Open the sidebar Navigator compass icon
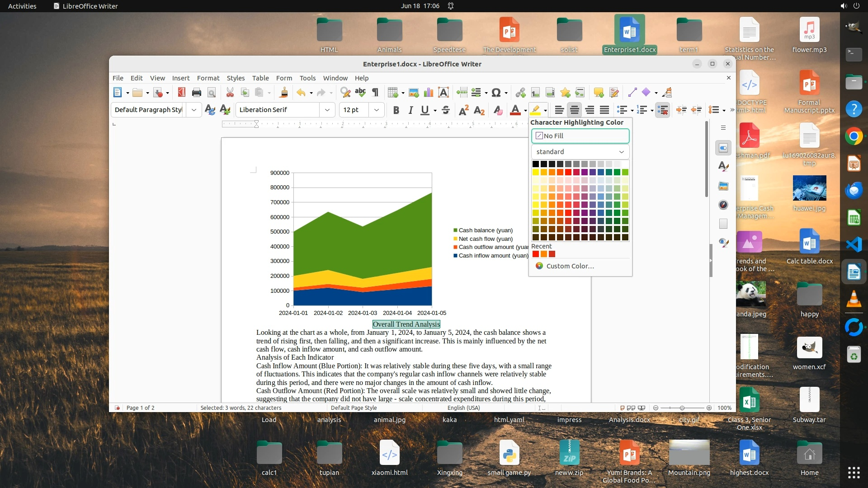This screenshot has width=868, height=488. 723,205
